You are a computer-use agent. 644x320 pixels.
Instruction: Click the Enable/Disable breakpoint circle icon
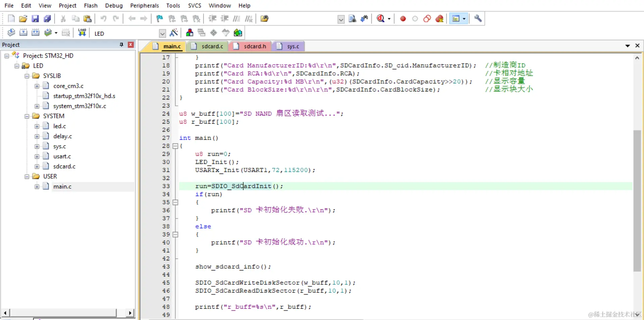click(415, 19)
